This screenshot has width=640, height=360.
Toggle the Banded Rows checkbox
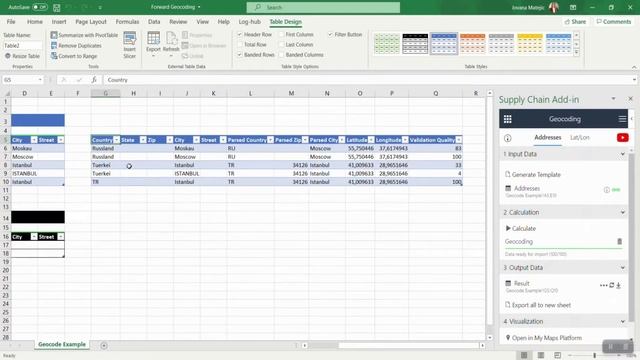click(x=240, y=54)
